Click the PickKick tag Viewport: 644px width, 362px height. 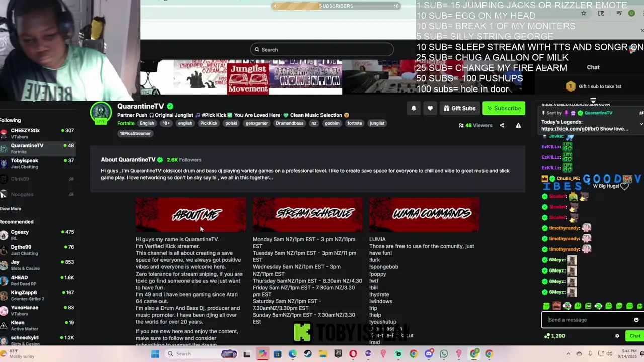(x=209, y=123)
